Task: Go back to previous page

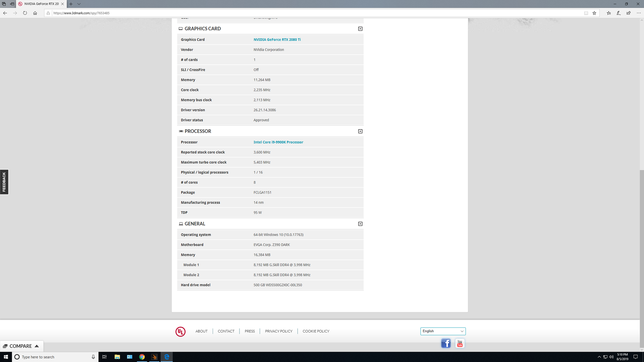Action: (5, 13)
